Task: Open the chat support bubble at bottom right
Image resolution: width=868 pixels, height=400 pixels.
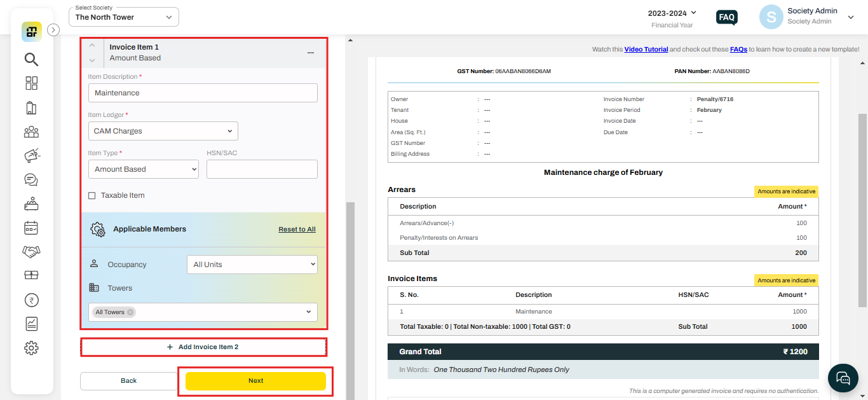Action: 843,378
